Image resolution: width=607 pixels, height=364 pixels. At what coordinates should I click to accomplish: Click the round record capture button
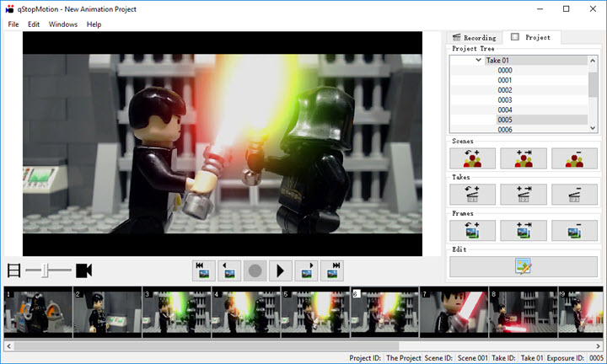[255, 270]
